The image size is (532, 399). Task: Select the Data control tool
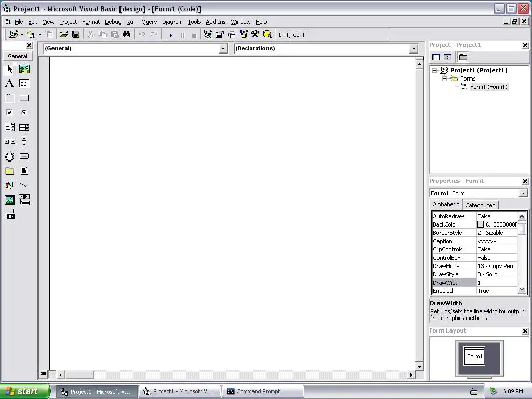coord(24,200)
